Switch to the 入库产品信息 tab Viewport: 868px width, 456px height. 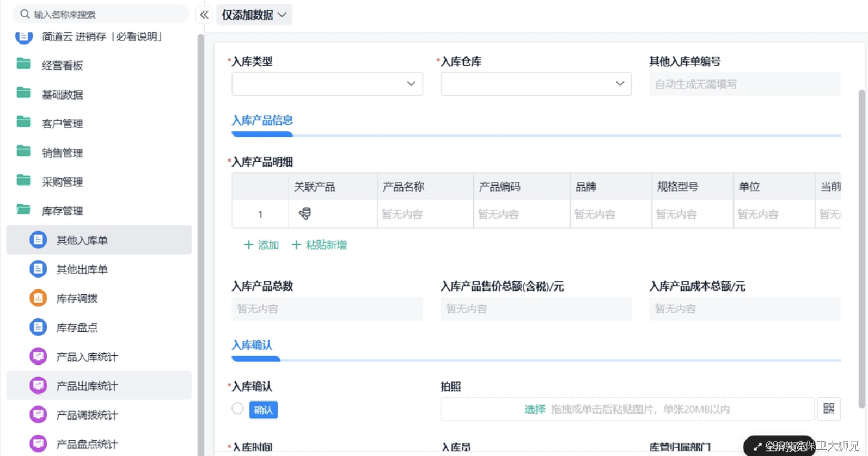click(x=262, y=121)
